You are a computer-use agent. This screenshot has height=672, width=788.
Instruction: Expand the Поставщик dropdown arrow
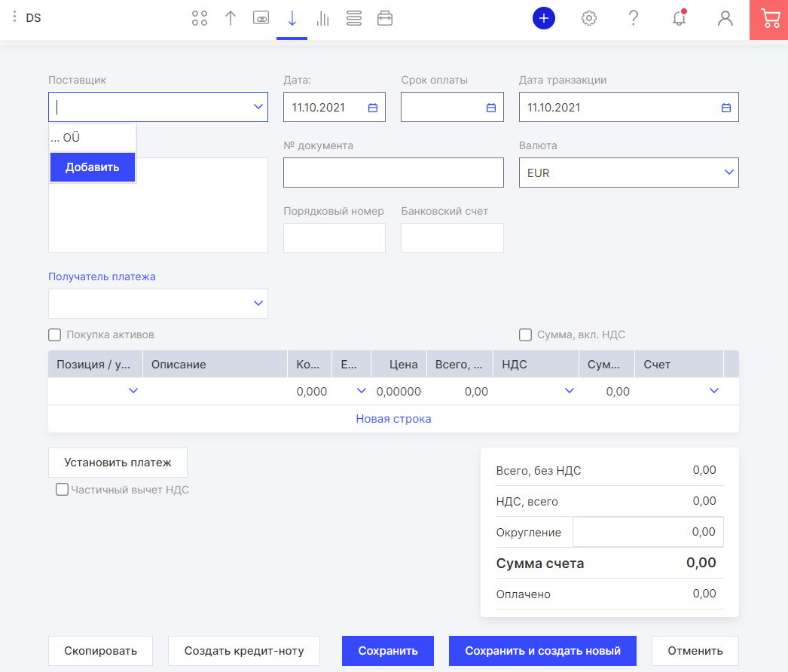[x=258, y=106]
